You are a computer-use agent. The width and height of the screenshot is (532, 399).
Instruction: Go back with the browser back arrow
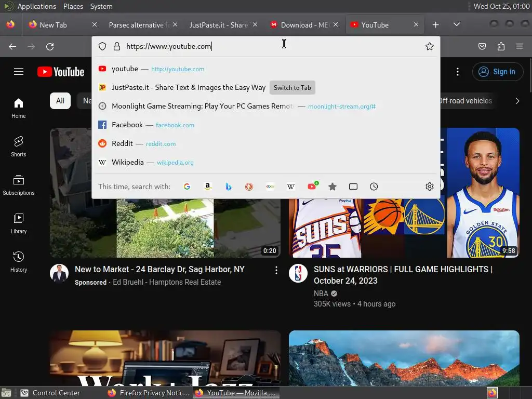tap(12, 46)
